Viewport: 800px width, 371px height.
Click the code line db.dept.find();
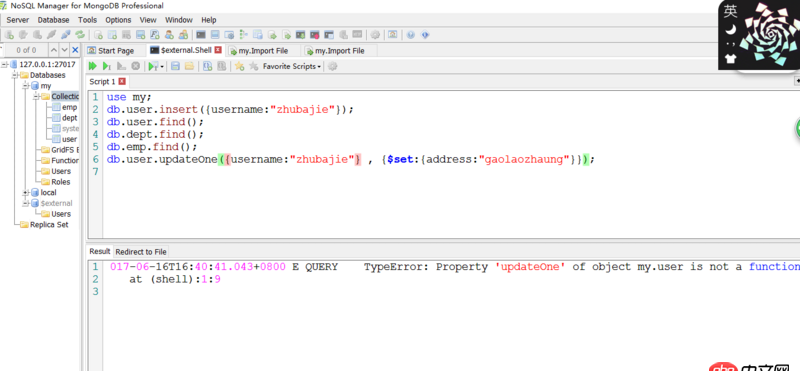(155, 134)
